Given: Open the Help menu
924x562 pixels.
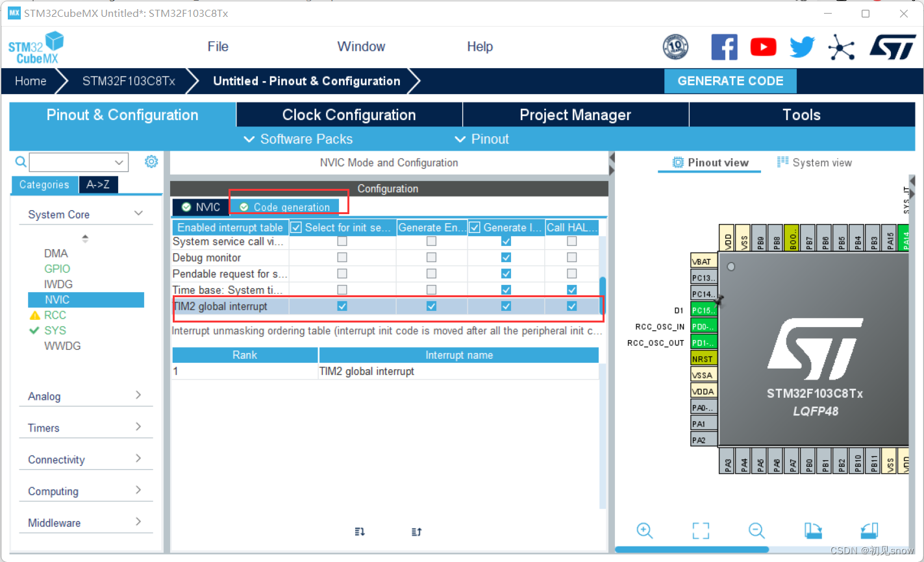Looking at the screenshot, I should pyautogui.click(x=480, y=47).
